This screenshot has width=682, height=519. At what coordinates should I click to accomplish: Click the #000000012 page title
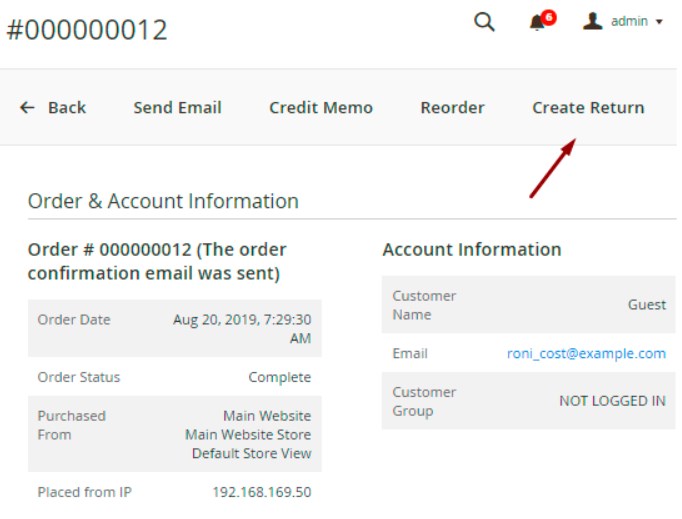click(87, 30)
